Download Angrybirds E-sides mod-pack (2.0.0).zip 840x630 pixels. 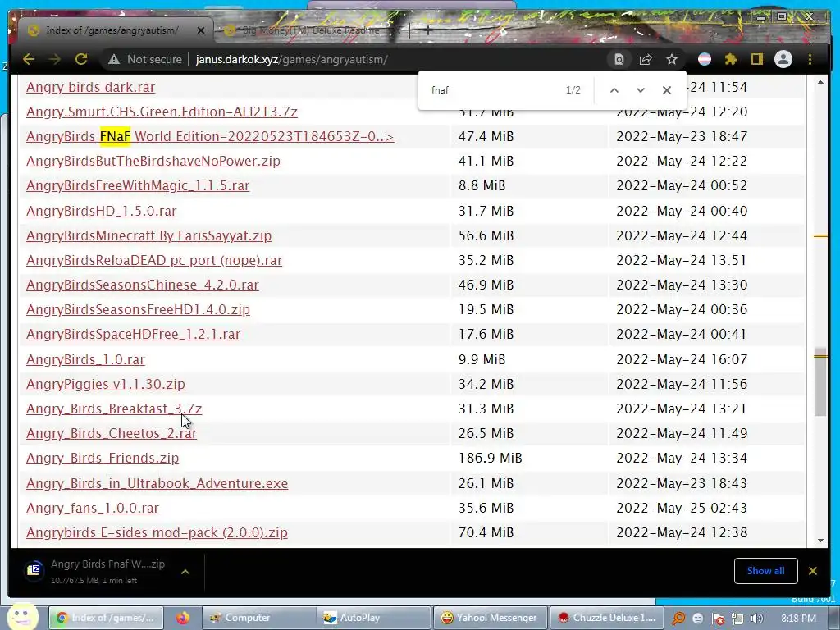pos(157,532)
